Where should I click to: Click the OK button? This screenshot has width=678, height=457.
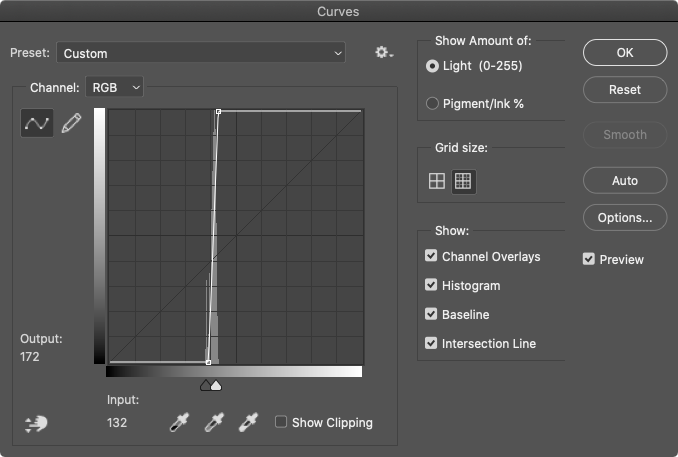tap(625, 52)
